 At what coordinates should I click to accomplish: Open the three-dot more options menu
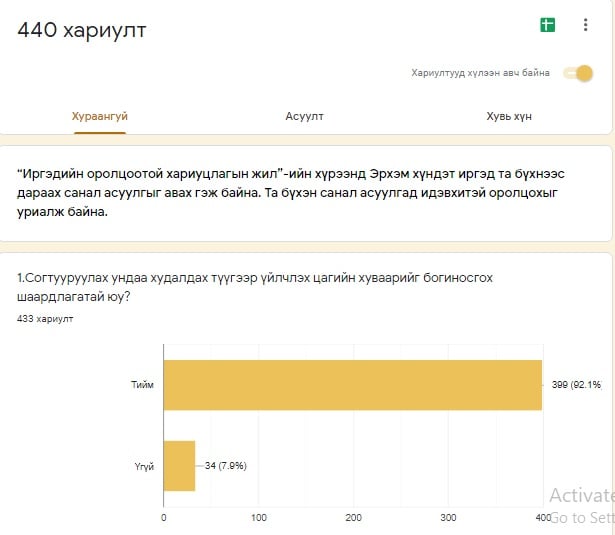tap(585, 25)
